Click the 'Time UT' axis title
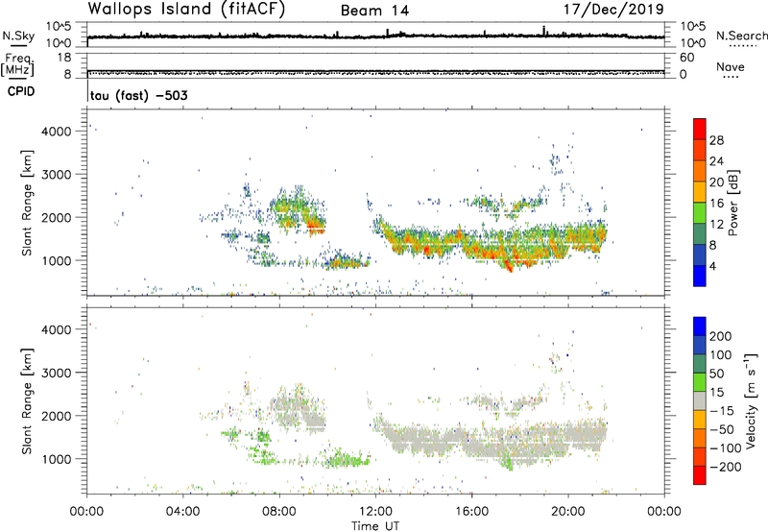 point(375,526)
